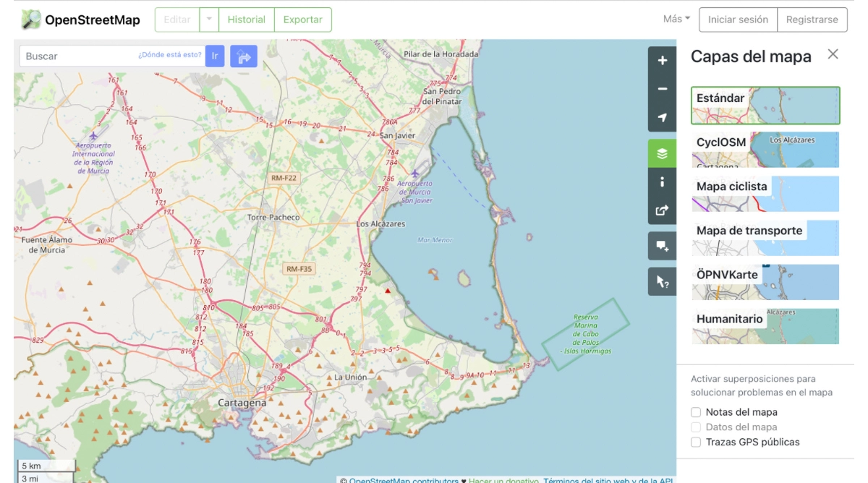Open the map key info icon
The image size is (868, 483).
[662, 181]
